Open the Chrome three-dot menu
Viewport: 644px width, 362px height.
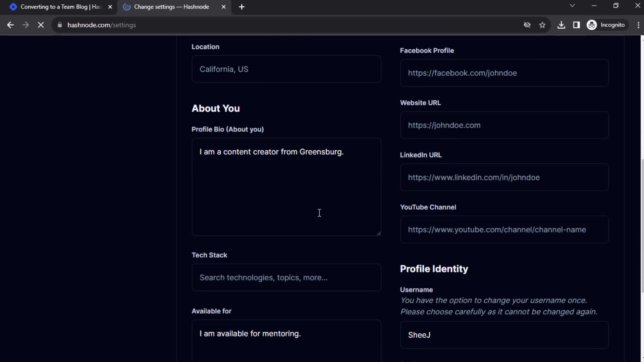[x=638, y=25]
